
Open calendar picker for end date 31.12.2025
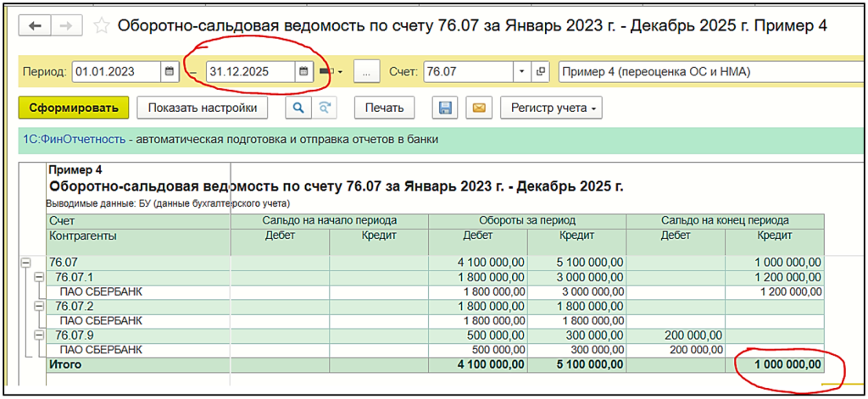(303, 72)
